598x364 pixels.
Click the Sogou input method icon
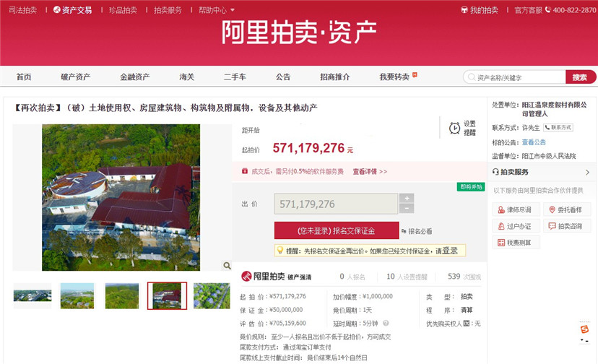click(x=584, y=329)
